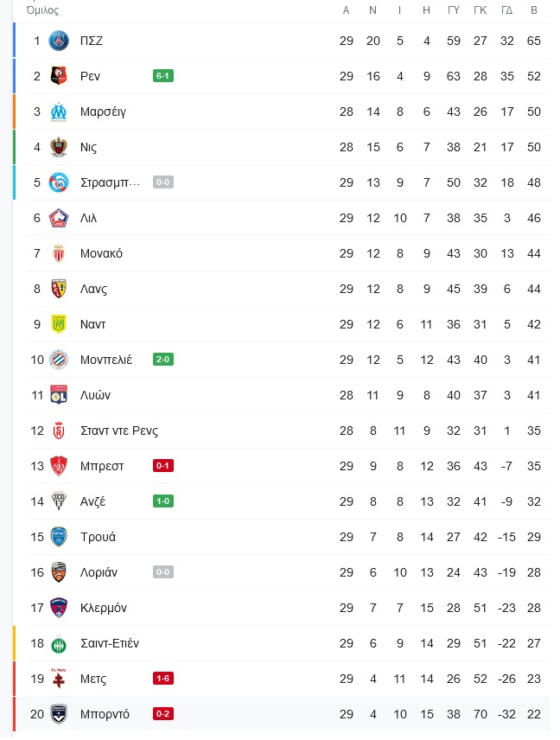Click the Νις team badge
Screen dimensions: 560x740
(59, 147)
